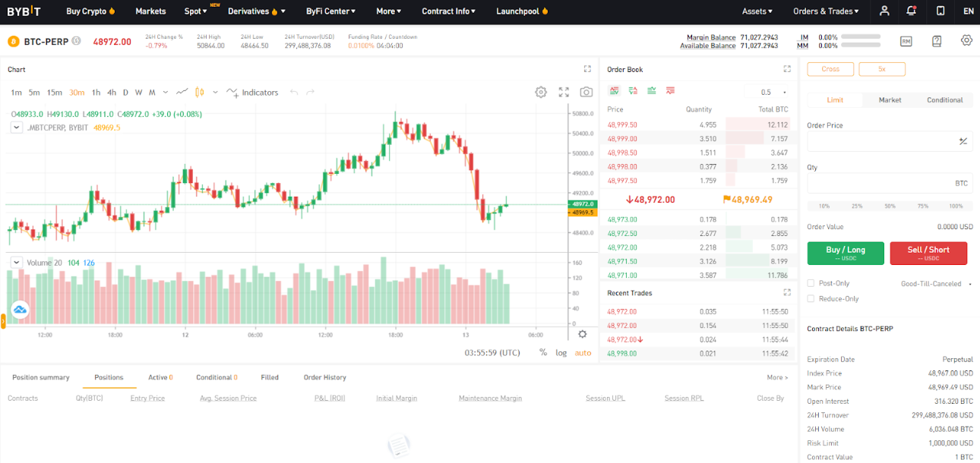This screenshot has height=463, width=980.
Task: Toggle auto scale on chart
Action: pyautogui.click(x=583, y=352)
